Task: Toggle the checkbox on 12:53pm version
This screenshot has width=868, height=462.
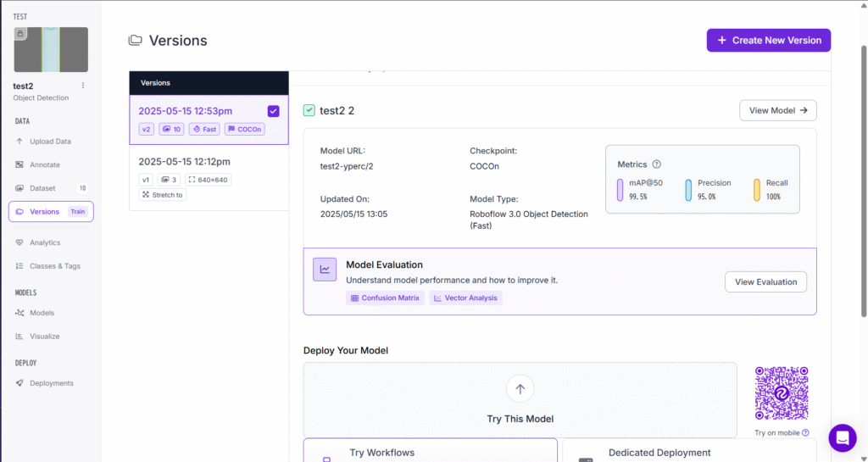Action: 274,111
